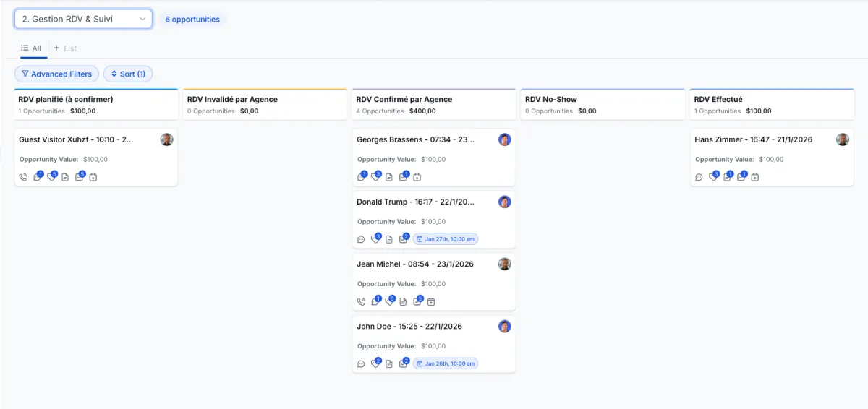
Task: Open notes icon on Guest Visitor card
Action: tap(65, 177)
